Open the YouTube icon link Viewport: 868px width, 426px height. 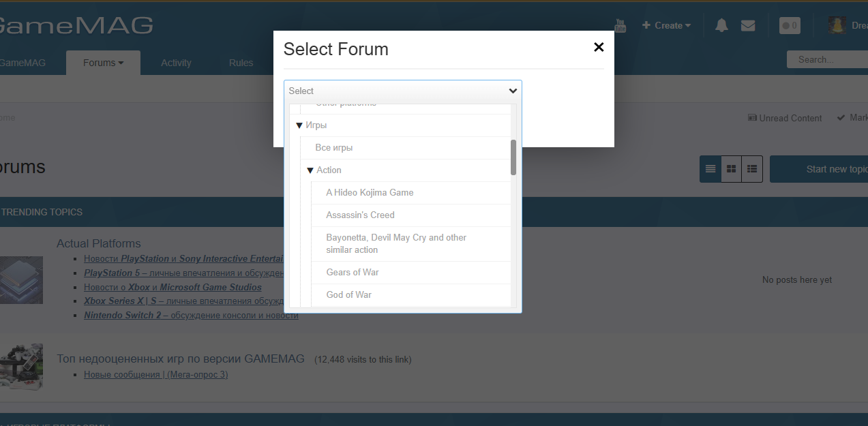620,25
